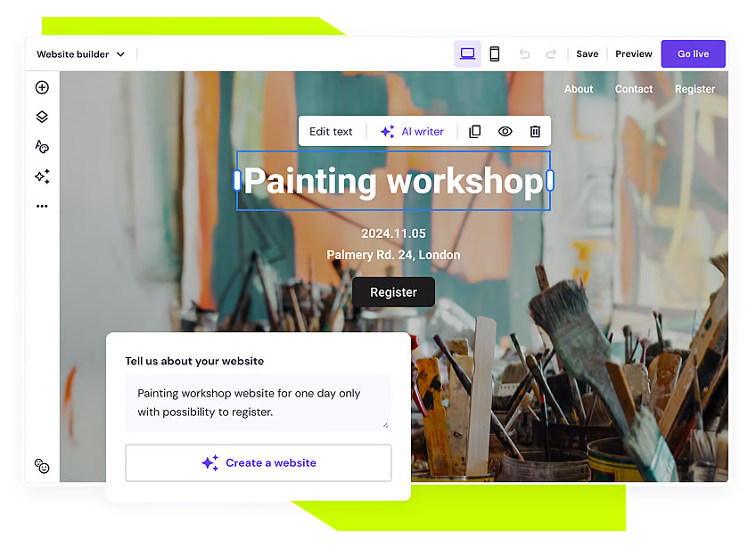Click the Create a website button
The width and height of the screenshot is (756, 555).
click(258, 462)
